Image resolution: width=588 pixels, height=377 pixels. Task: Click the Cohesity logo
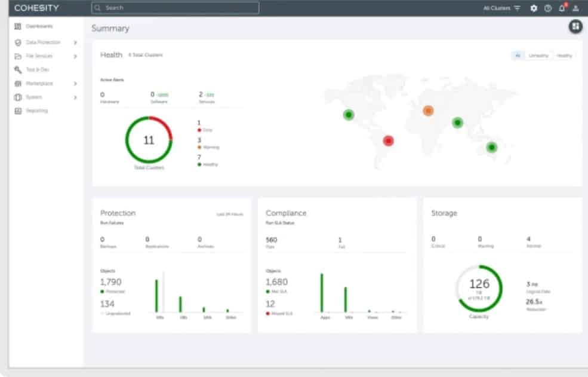pos(36,8)
